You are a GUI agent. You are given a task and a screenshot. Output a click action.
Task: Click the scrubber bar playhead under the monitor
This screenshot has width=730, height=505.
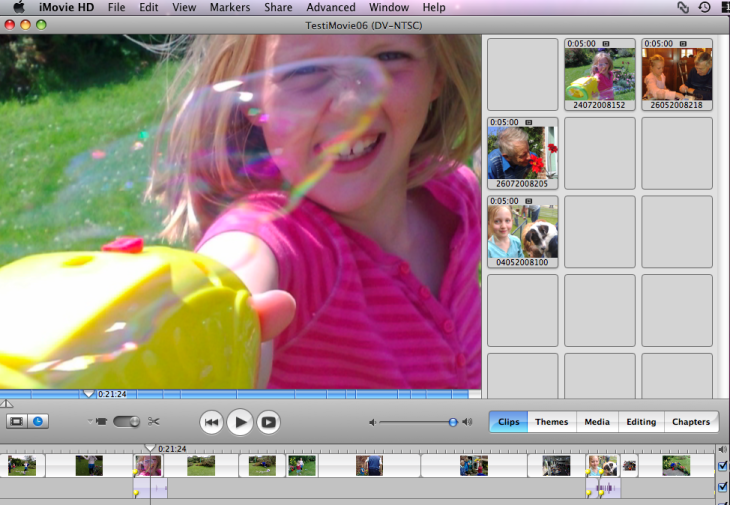tap(88, 394)
